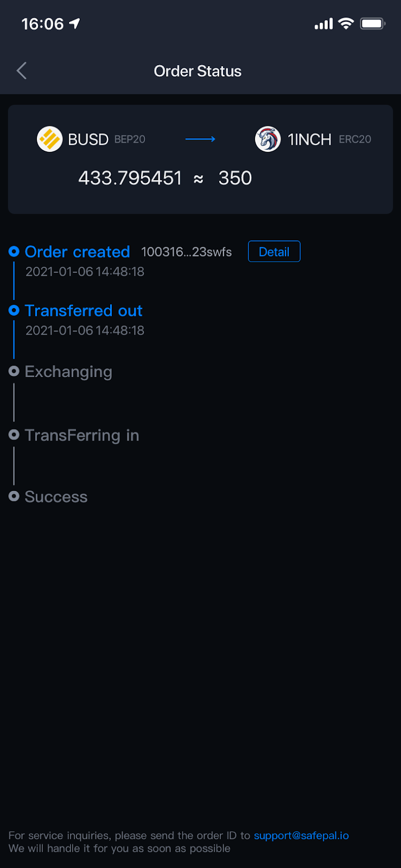Select the Transferred out step marker
Viewport: 401px width, 868px height.
[x=14, y=310]
